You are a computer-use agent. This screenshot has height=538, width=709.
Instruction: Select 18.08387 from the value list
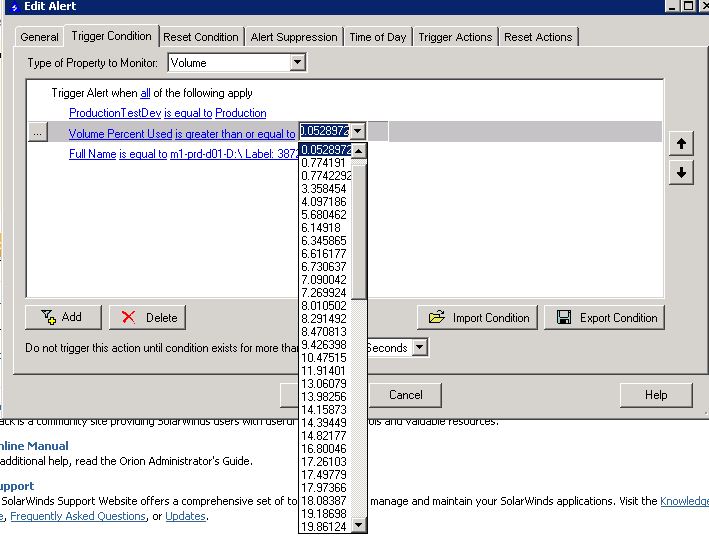click(x=326, y=501)
